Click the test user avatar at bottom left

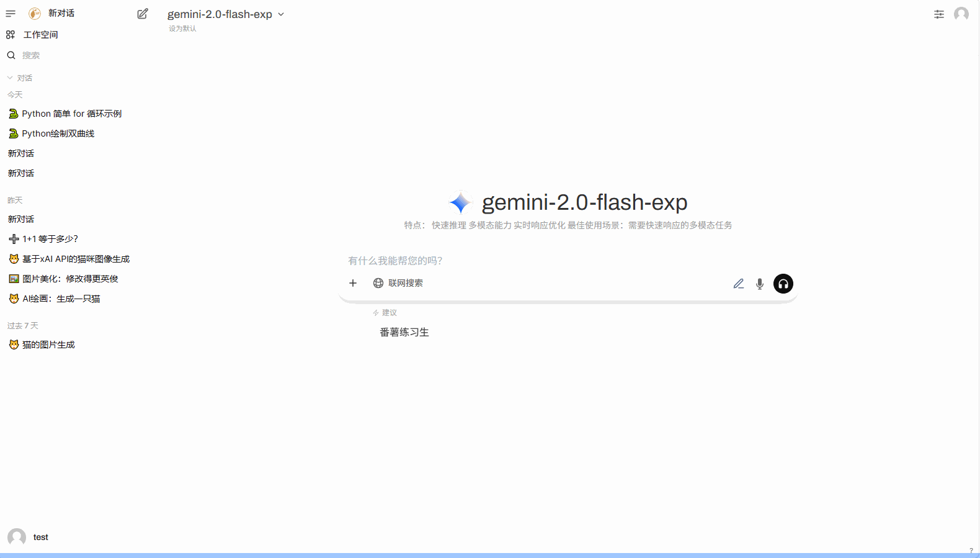tap(17, 537)
